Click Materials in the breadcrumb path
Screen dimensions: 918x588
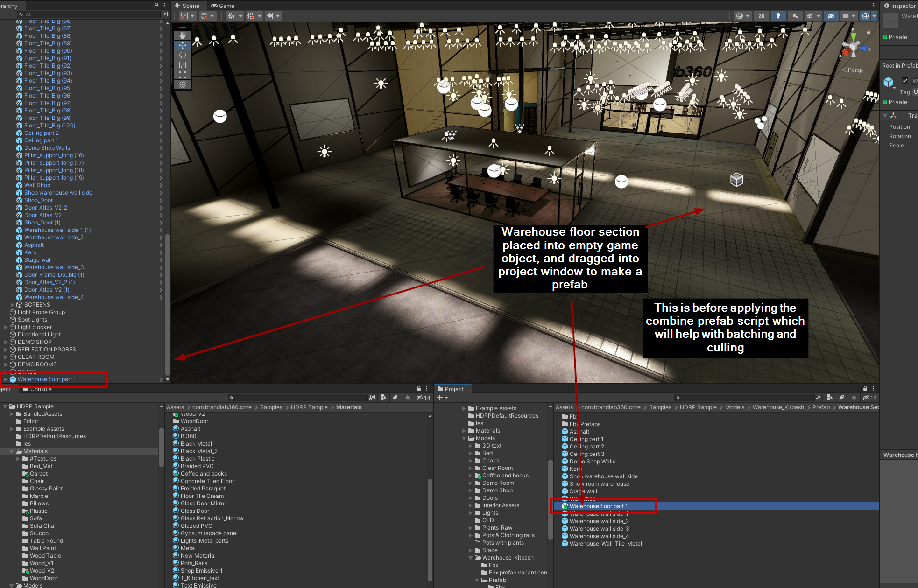pyautogui.click(x=349, y=407)
